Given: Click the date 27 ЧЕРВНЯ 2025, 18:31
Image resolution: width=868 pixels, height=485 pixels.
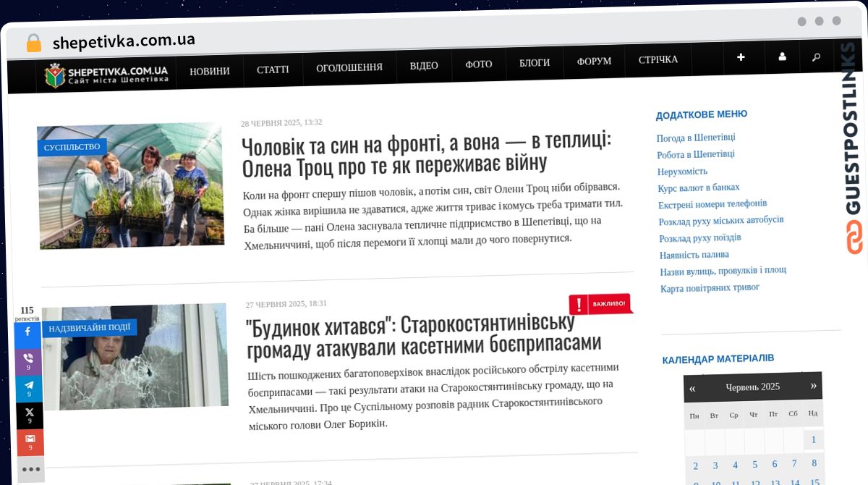Looking at the screenshot, I should coord(286,304).
